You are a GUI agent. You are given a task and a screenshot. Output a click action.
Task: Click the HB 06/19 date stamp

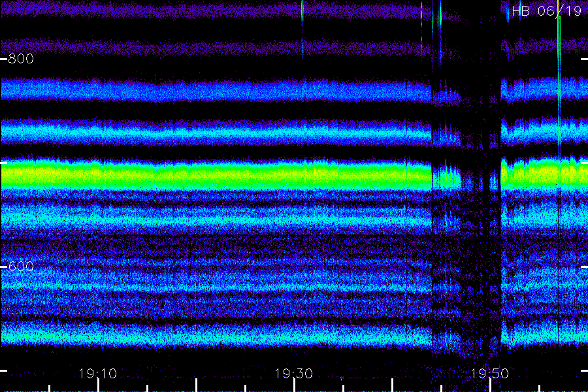coord(547,11)
